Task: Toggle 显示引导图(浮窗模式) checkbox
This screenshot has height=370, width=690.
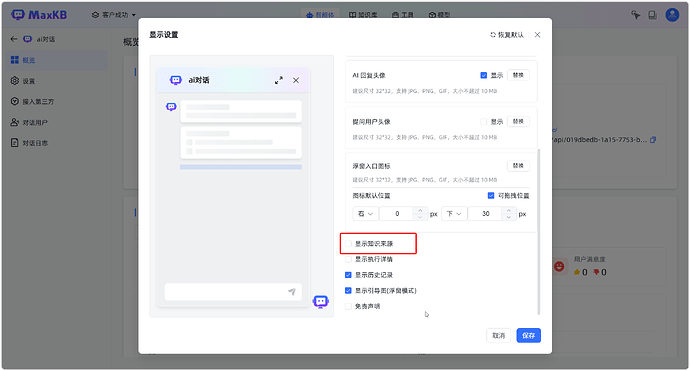Action: tap(348, 290)
